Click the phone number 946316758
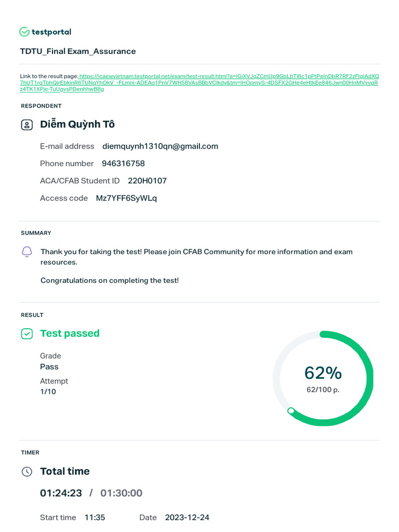 point(123,163)
